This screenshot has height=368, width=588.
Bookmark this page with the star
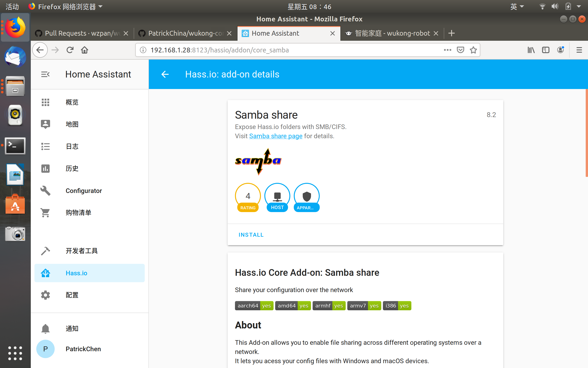pos(473,50)
